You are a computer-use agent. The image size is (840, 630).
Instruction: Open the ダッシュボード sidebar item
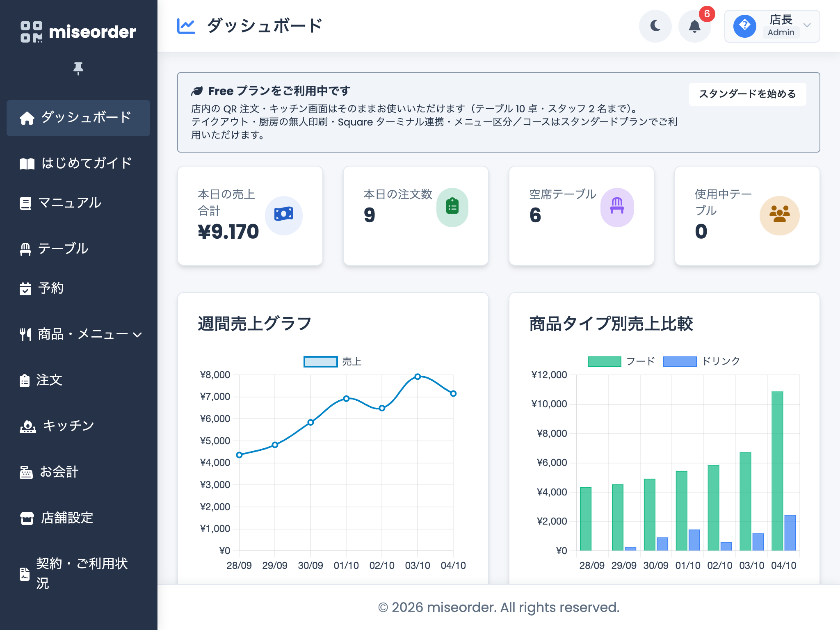[78, 118]
